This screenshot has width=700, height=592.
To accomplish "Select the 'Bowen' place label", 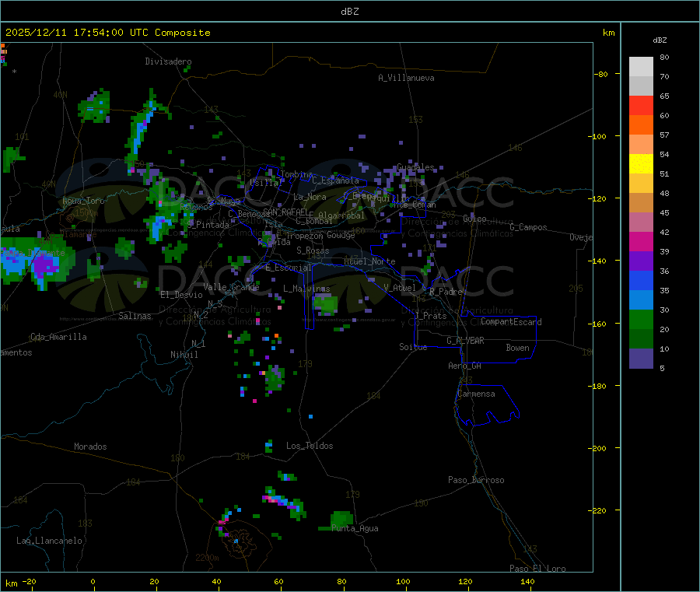I will coord(518,348).
